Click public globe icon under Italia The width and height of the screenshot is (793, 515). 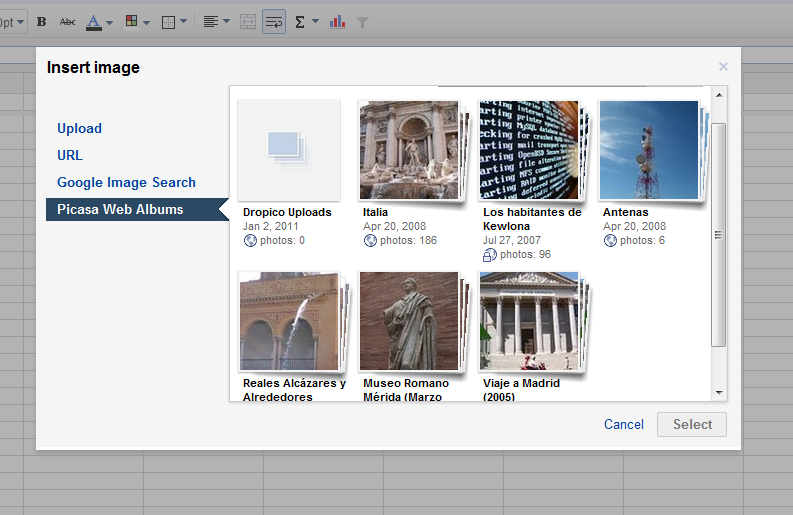pyautogui.click(x=370, y=241)
